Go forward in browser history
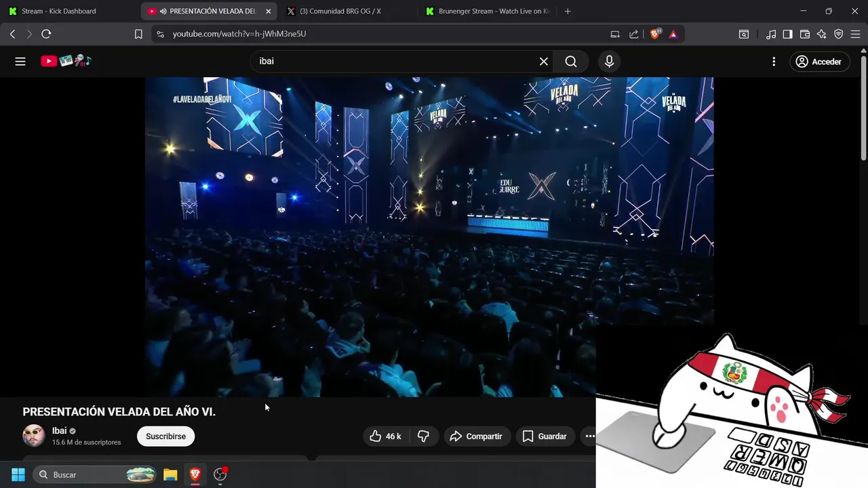868x488 pixels. coord(29,34)
